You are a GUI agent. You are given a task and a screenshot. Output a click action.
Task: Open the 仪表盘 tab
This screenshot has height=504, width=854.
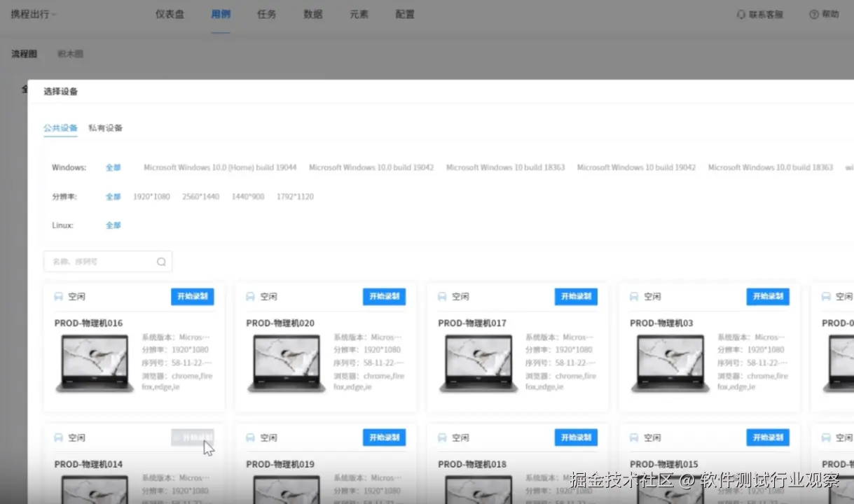click(x=170, y=14)
